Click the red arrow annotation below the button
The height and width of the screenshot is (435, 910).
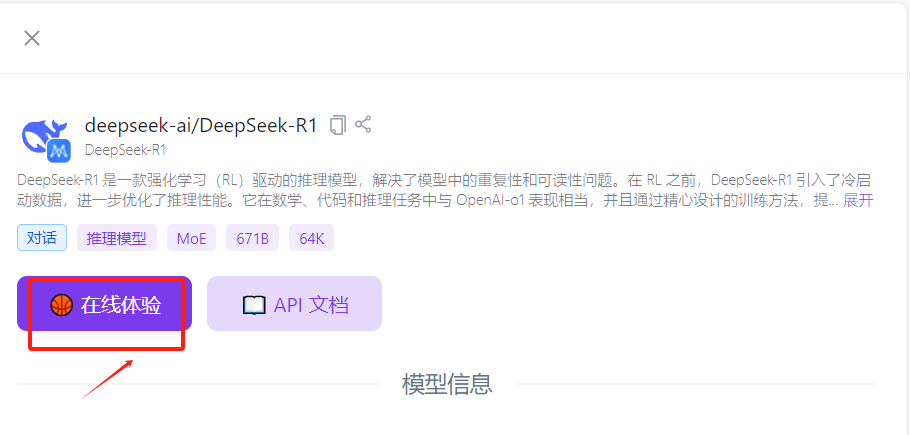108,380
